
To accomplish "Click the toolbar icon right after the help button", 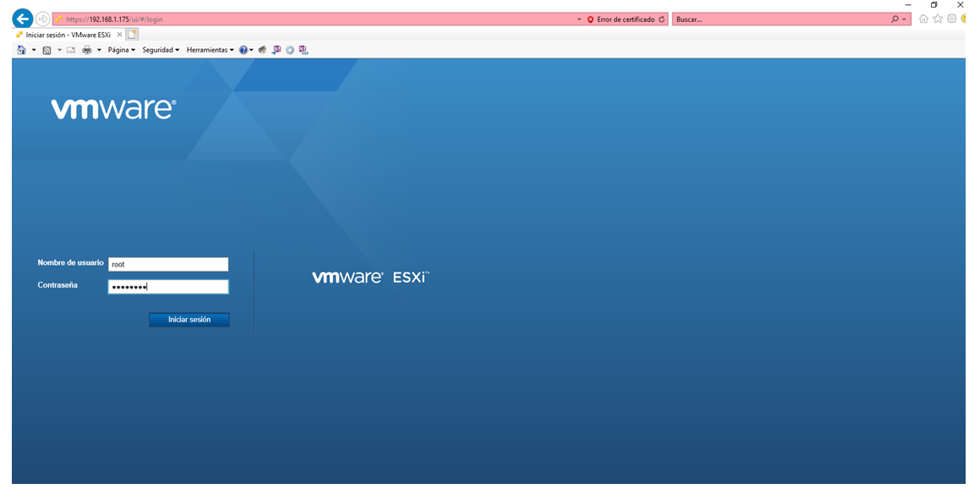I will pos(262,50).
